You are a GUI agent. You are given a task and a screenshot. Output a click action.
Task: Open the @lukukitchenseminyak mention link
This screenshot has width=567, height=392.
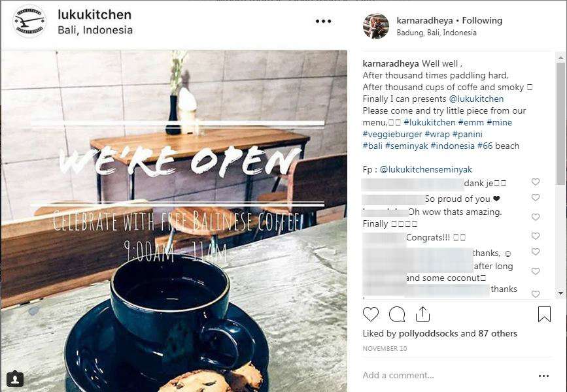tap(426, 169)
